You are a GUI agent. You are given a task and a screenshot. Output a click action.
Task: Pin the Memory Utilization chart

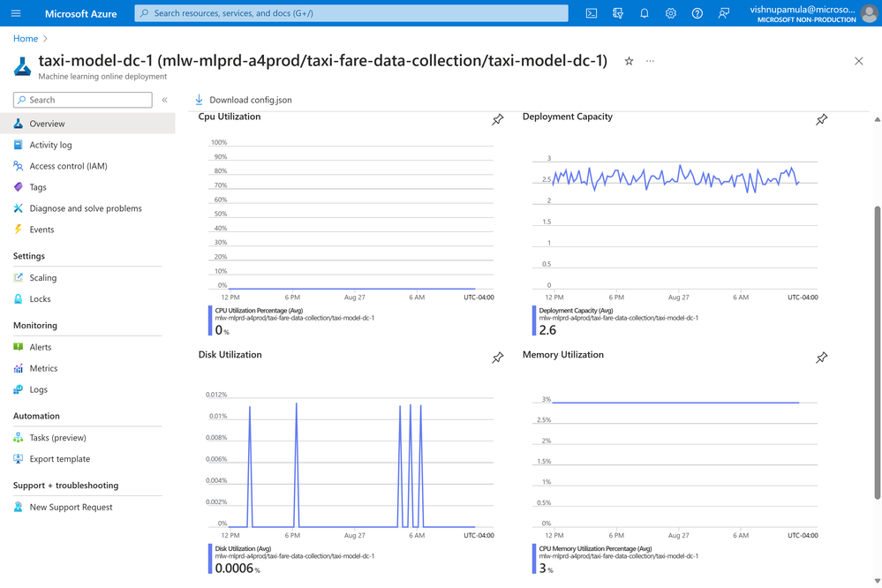(x=822, y=358)
